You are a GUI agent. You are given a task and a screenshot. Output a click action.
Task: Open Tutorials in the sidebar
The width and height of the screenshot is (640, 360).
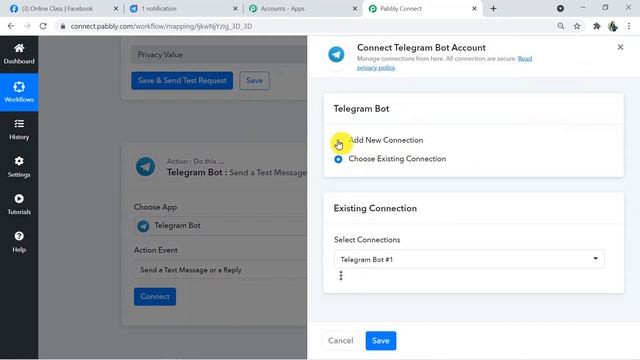point(19,205)
